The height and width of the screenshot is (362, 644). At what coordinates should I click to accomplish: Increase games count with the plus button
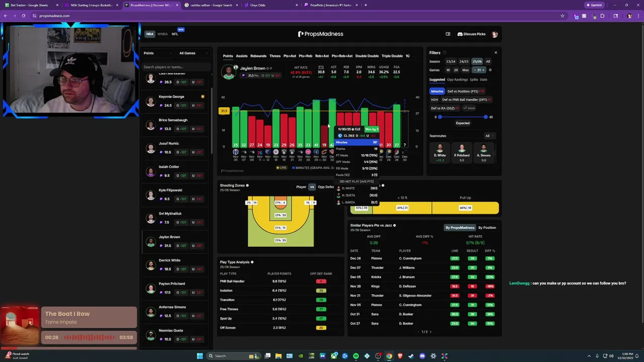tap(484, 70)
